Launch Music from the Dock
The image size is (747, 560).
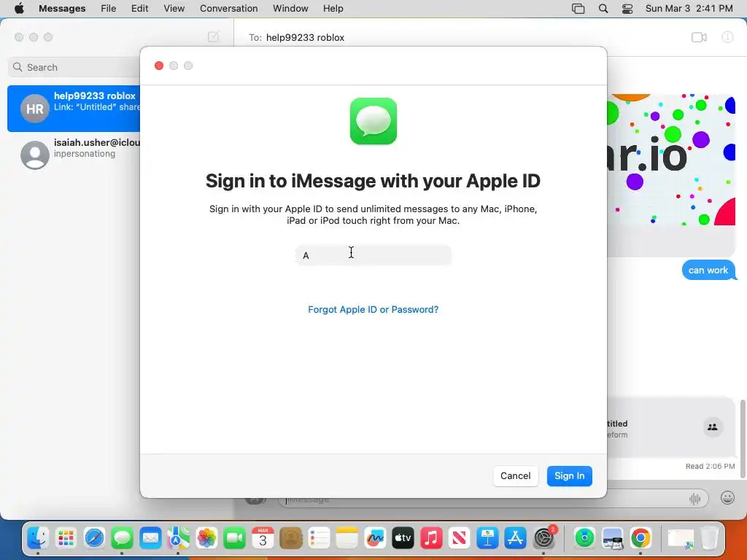coord(431,538)
